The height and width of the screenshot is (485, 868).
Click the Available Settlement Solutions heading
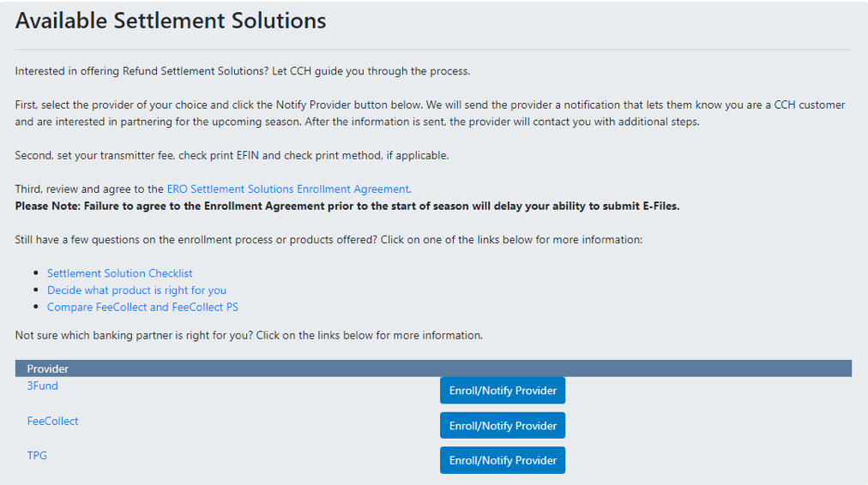[x=171, y=21]
